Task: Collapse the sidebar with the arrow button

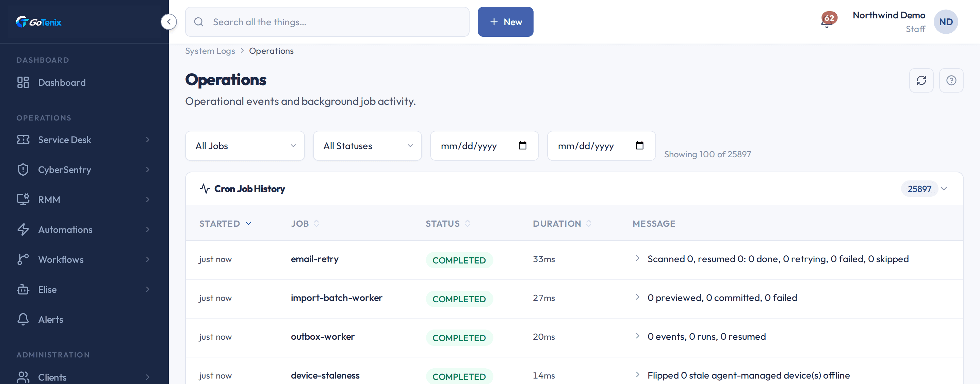Action: click(168, 22)
